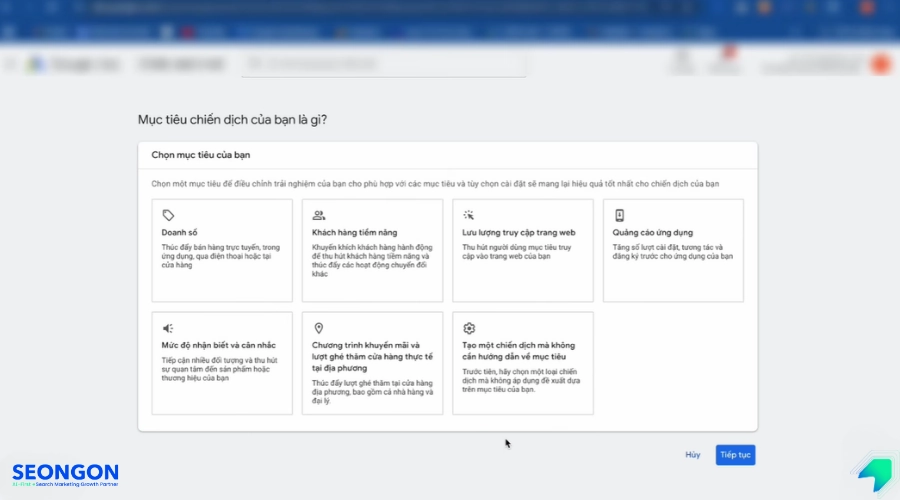Click the sparkle cursor icon for website traffic
Viewport: 900px width, 500px height.
[x=468, y=215]
